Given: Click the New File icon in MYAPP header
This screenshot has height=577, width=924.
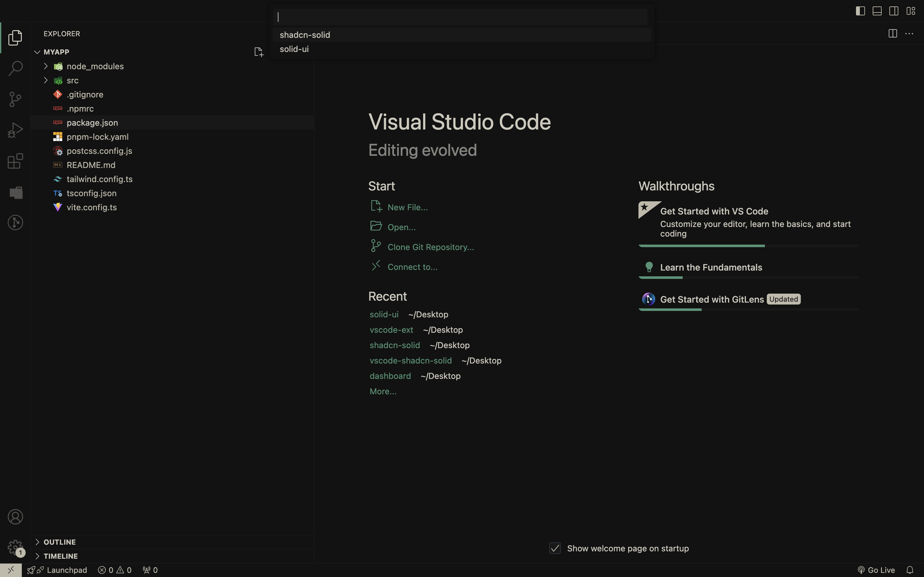Looking at the screenshot, I should tap(259, 52).
